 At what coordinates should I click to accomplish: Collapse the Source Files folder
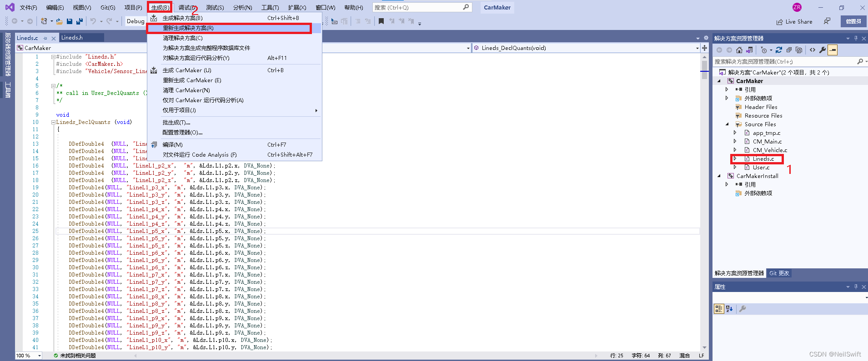click(727, 124)
